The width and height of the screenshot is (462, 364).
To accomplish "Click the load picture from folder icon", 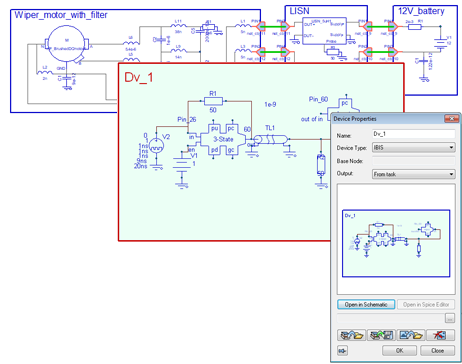I will pos(411,335).
